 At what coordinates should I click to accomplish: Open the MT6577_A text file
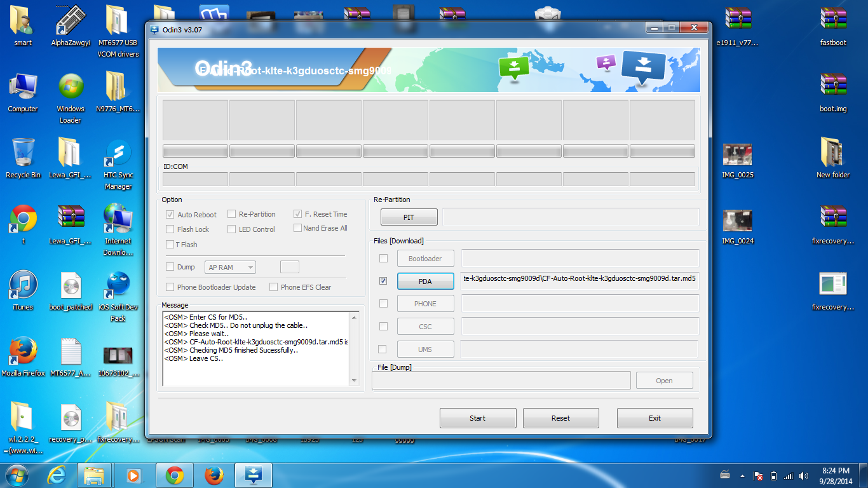pos(70,356)
